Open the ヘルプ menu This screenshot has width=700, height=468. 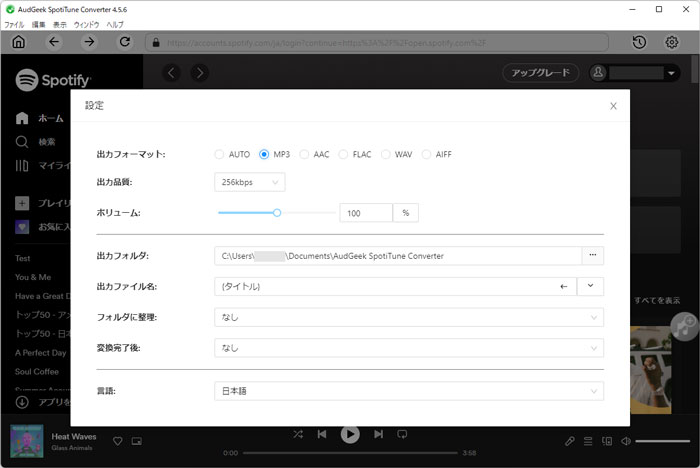(115, 25)
